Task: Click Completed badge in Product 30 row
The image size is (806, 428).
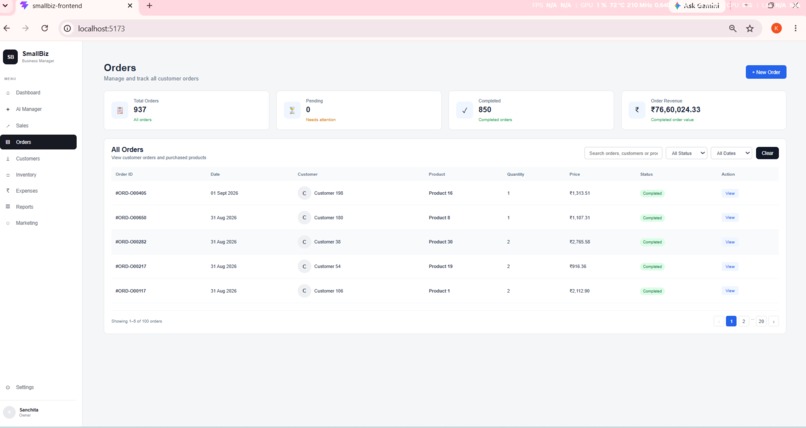Action: point(652,242)
